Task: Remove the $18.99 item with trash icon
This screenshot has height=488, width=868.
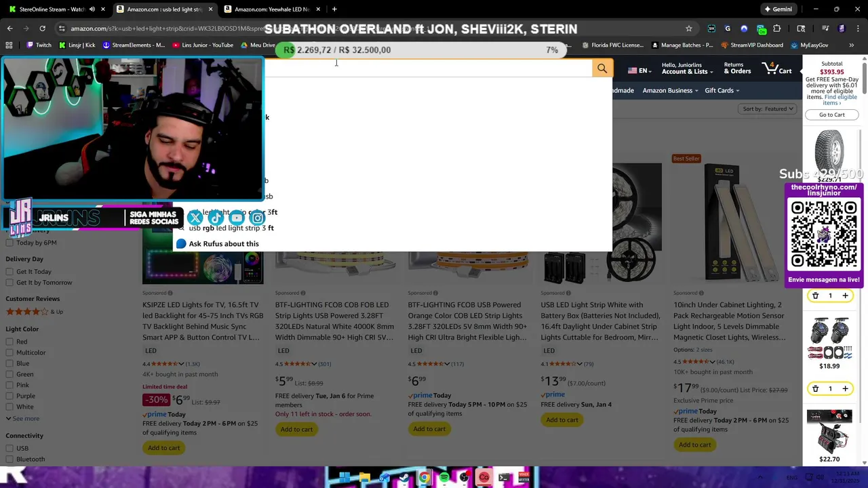Action: [x=816, y=388]
